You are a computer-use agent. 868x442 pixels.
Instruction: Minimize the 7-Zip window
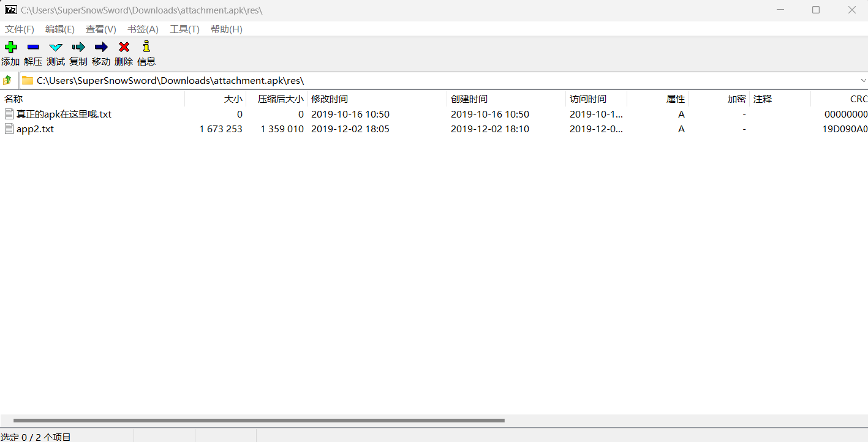point(780,10)
